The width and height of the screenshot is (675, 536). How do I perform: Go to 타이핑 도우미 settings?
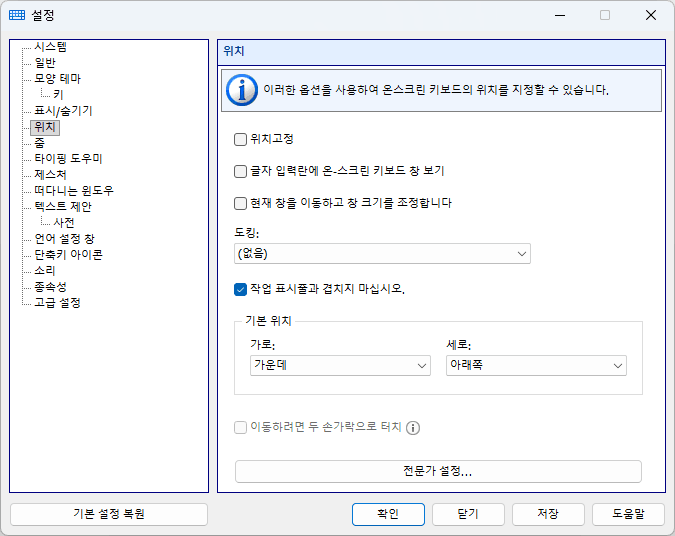coord(68,159)
